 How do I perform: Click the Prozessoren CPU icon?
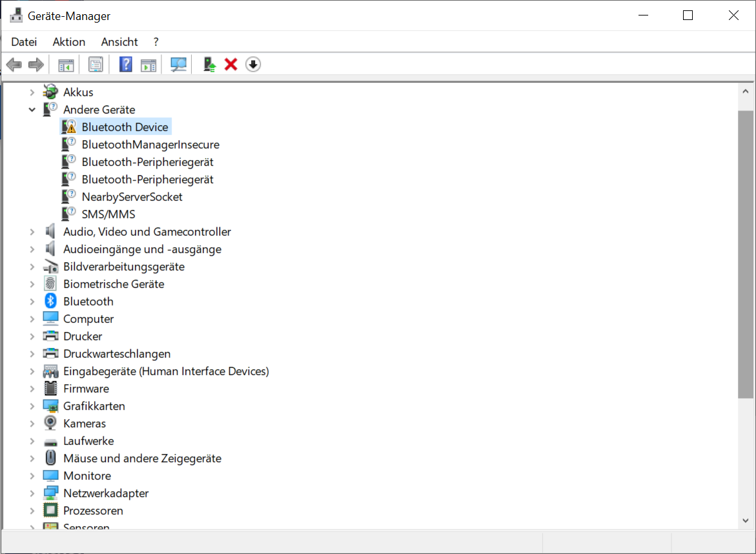[50, 510]
